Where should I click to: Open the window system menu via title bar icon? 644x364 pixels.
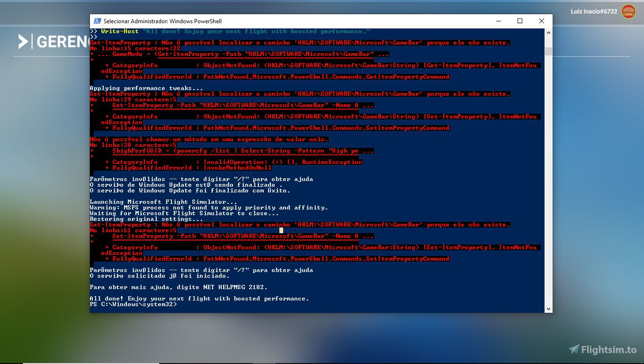[98, 21]
